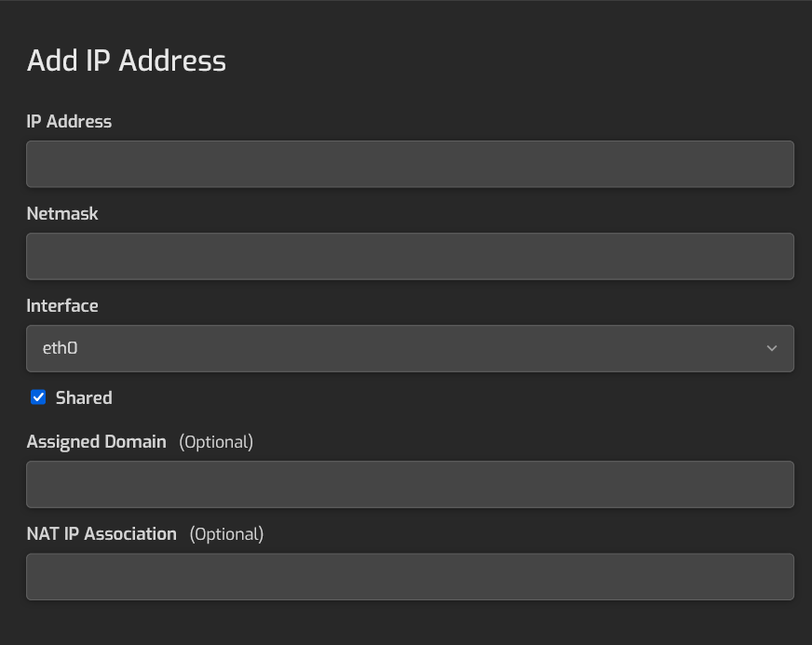Uncheck the Shared checkbox
The height and width of the screenshot is (645, 812).
pos(38,397)
